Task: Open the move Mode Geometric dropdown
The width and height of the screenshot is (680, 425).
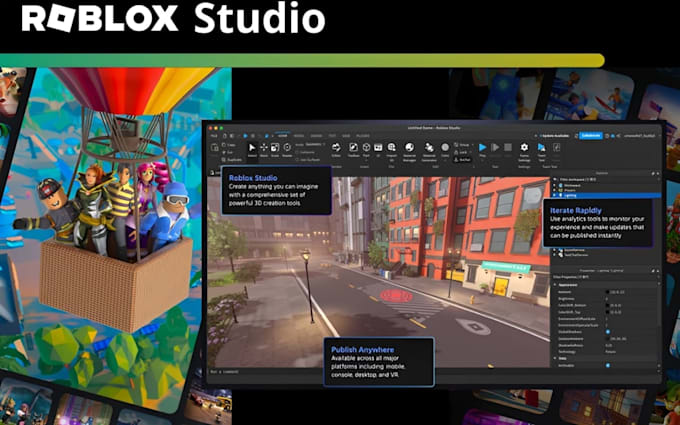Action: click(x=315, y=144)
